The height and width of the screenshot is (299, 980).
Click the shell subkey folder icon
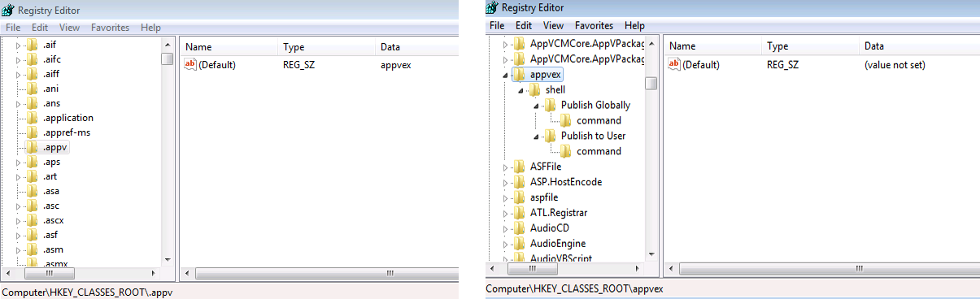point(534,89)
